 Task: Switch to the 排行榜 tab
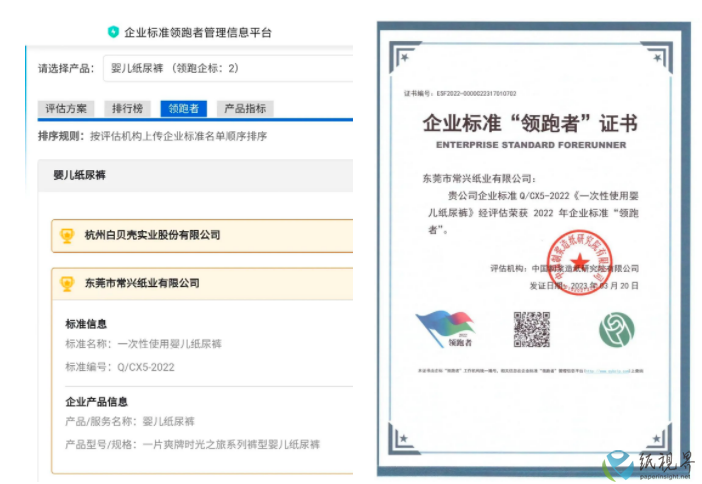pyautogui.click(x=127, y=108)
